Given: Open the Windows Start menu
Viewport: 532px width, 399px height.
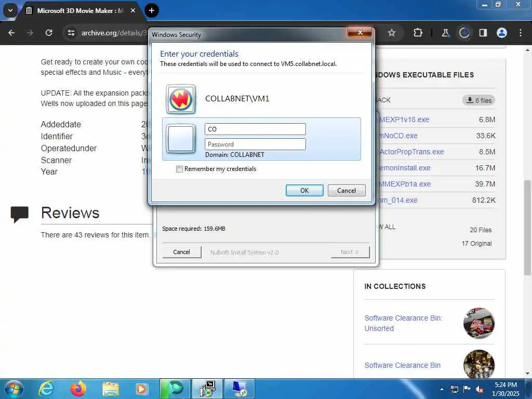Looking at the screenshot, I should [14, 389].
